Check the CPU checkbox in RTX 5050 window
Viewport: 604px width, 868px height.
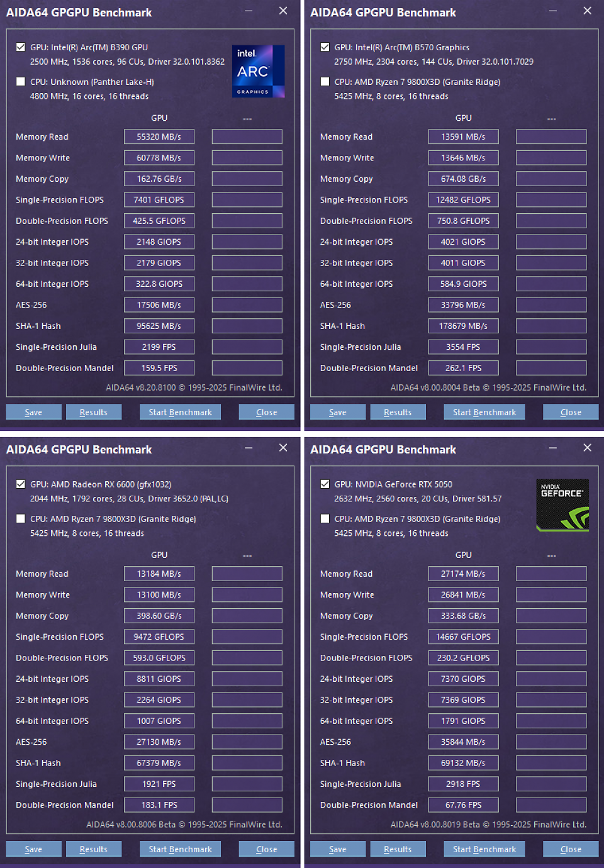[325, 519]
